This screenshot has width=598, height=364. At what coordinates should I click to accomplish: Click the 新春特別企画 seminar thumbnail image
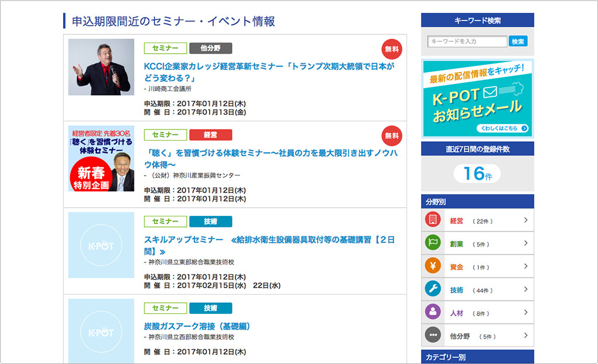tap(101, 159)
